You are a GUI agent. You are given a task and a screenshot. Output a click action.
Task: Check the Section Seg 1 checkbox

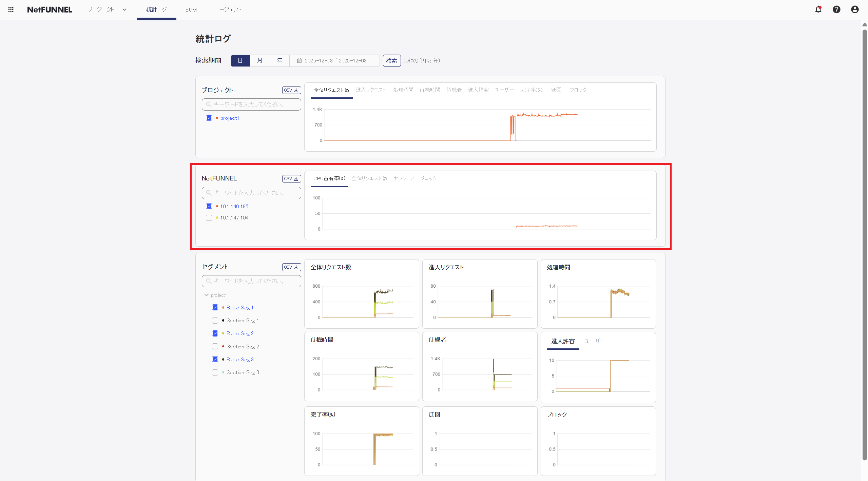point(215,320)
